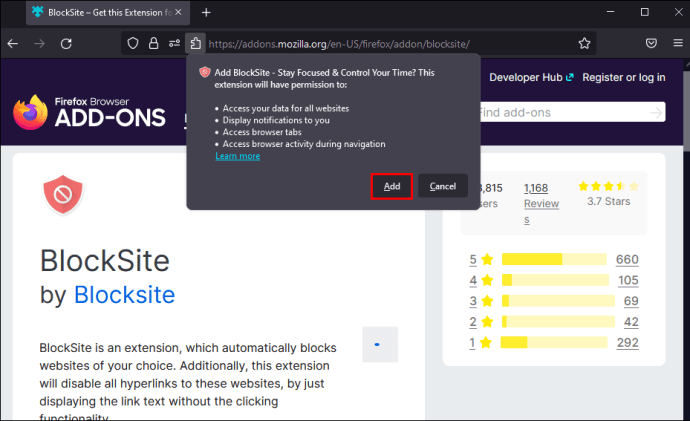Click the BlockSite red shield icon

(63, 194)
